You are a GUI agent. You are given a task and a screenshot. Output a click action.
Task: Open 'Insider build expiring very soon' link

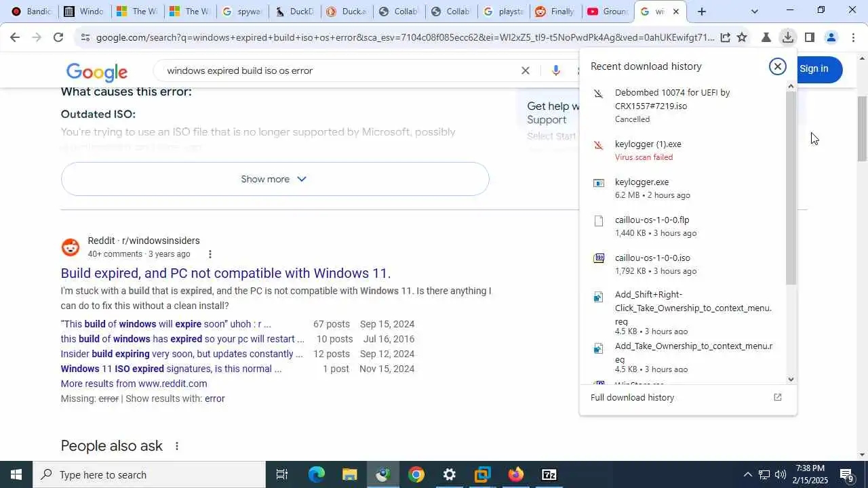(x=182, y=354)
